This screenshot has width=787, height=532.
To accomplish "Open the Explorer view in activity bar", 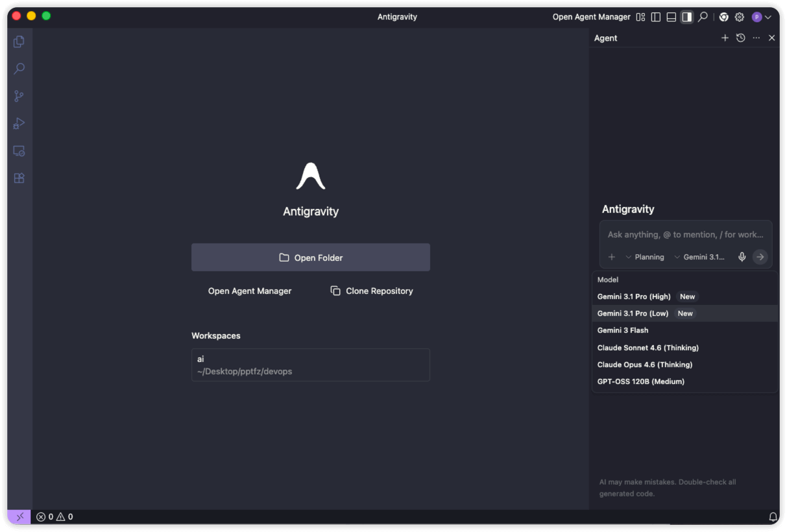I will point(19,42).
